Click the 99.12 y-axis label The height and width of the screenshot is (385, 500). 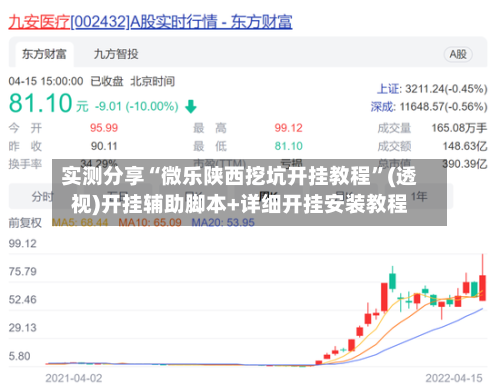[x=23, y=244]
